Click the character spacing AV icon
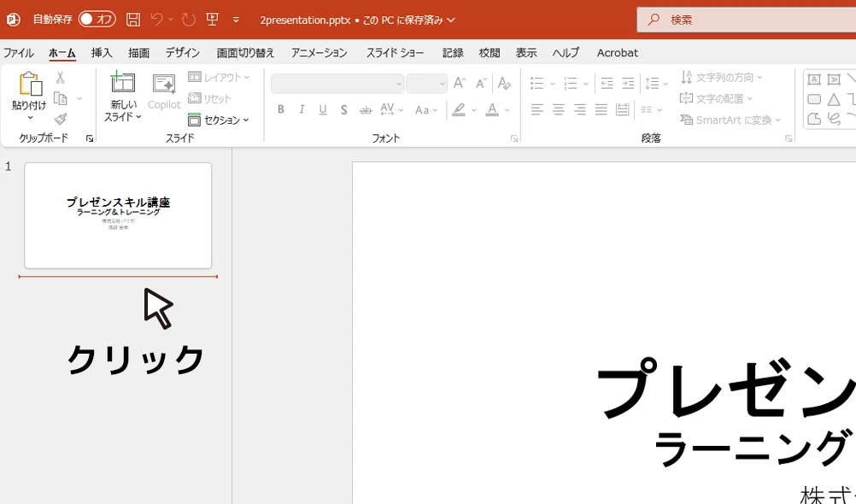 click(387, 109)
